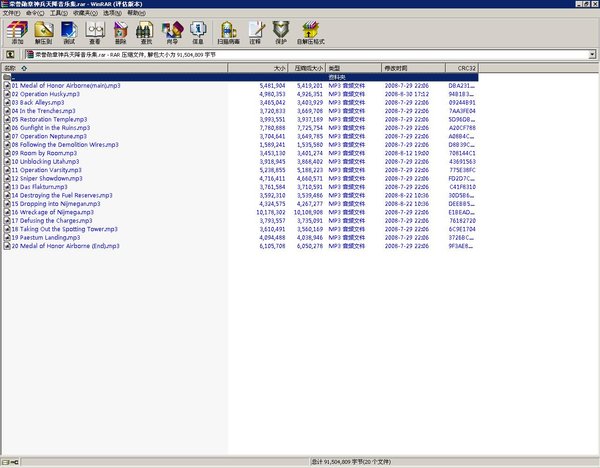Click MP3 file icon of 13 Das Flakturm
This screenshot has width=600, height=468.
[x=7, y=187]
